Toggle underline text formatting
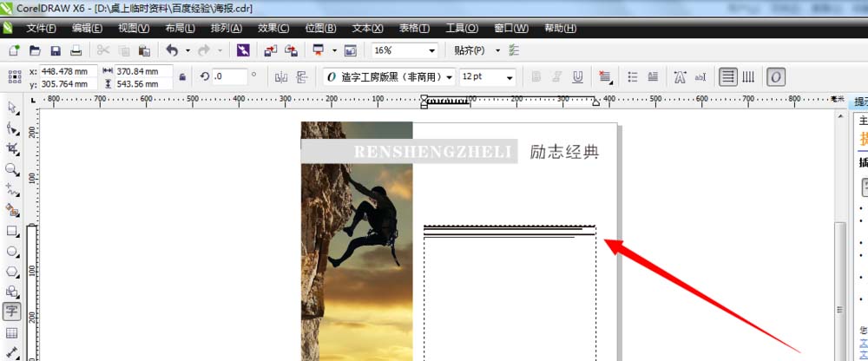The height and width of the screenshot is (361, 868). click(578, 77)
